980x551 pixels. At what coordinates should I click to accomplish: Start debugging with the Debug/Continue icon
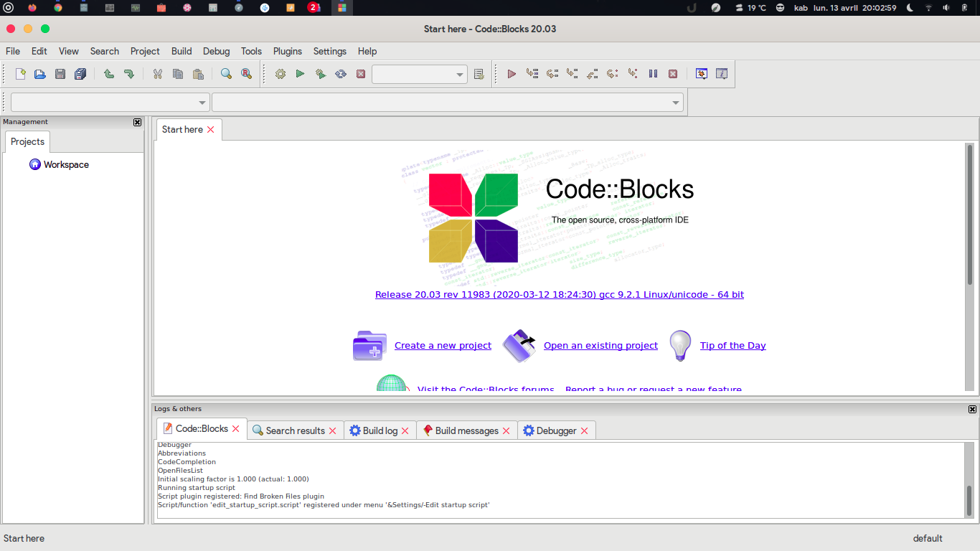pyautogui.click(x=511, y=74)
